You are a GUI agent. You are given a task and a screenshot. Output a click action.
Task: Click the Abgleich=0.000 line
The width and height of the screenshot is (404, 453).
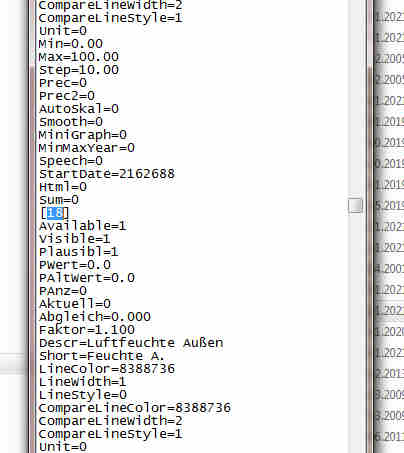tap(95, 317)
